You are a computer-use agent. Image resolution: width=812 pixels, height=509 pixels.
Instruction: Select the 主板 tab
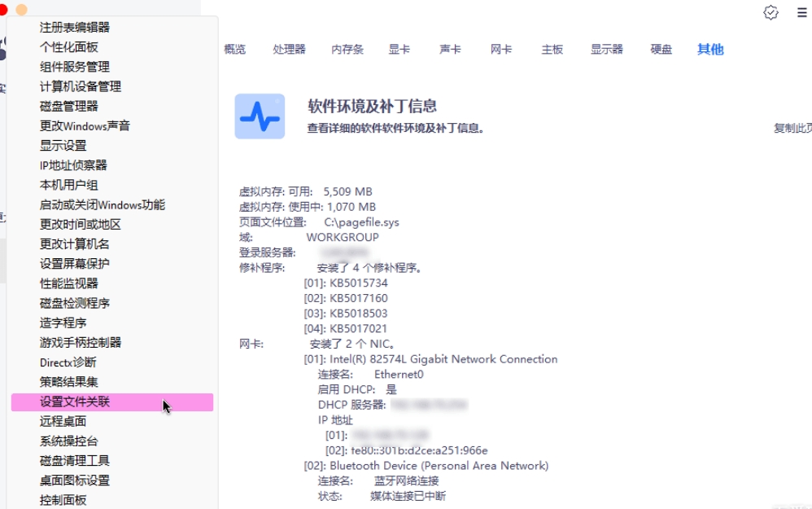coord(552,49)
